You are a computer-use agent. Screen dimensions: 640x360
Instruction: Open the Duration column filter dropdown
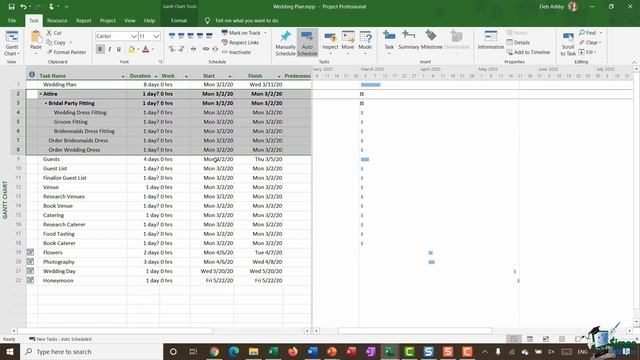pos(156,76)
